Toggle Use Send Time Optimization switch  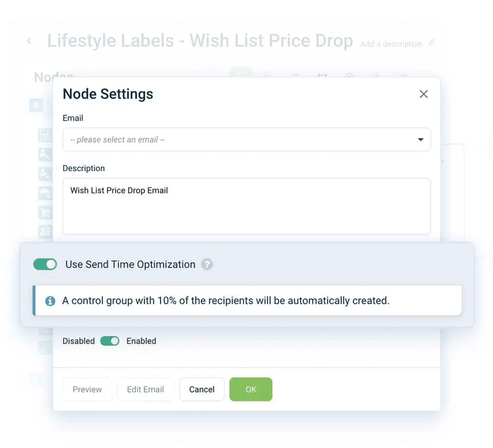click(45, 264)
